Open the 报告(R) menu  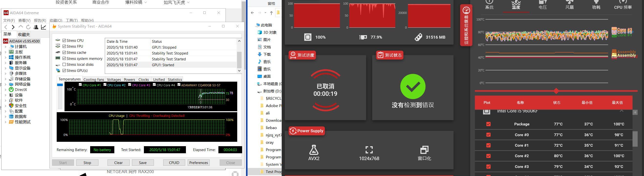coord(40,20)
